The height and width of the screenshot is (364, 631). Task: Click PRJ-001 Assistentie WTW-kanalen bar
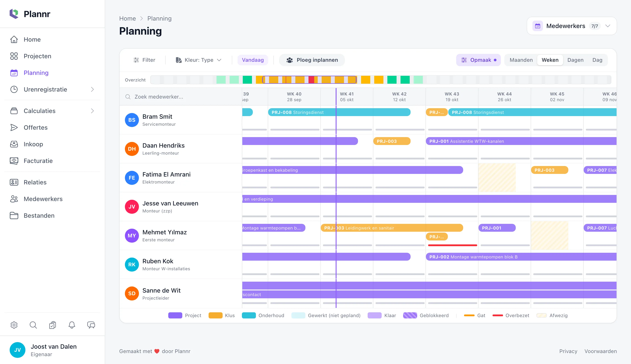(x=521, y=141)
